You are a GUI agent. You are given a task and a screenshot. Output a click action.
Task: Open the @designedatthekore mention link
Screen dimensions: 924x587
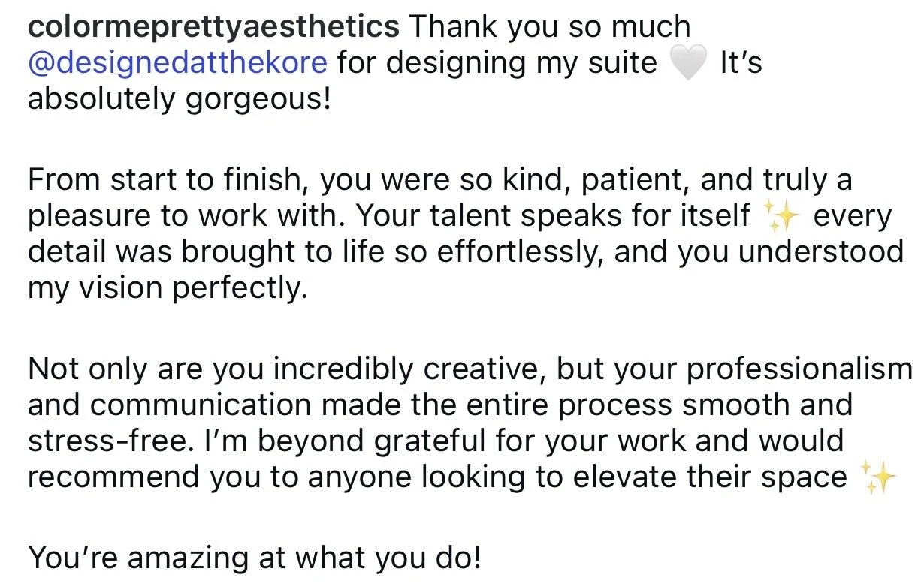177,63
